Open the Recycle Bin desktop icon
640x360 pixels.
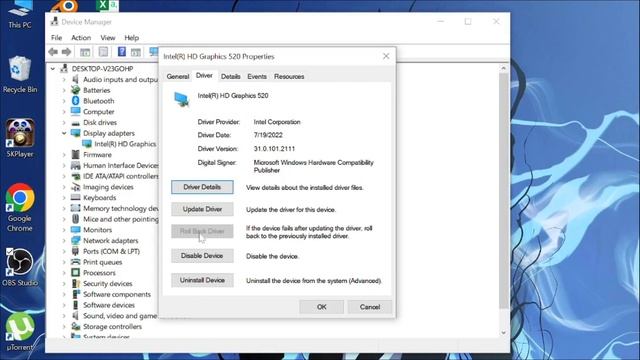pyautogui.click(x=20, y=75)
